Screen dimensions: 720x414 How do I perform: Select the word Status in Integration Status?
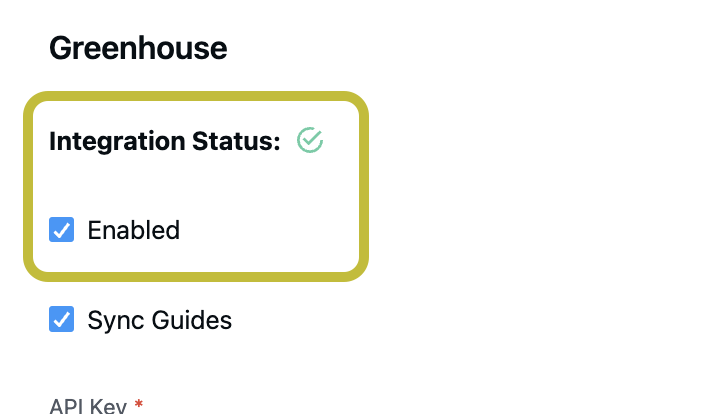(236, 141)
